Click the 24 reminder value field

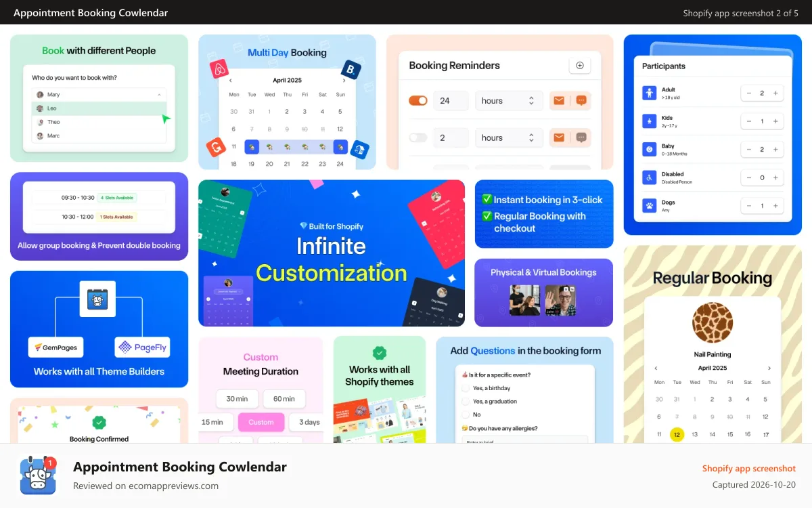(451, 101)
